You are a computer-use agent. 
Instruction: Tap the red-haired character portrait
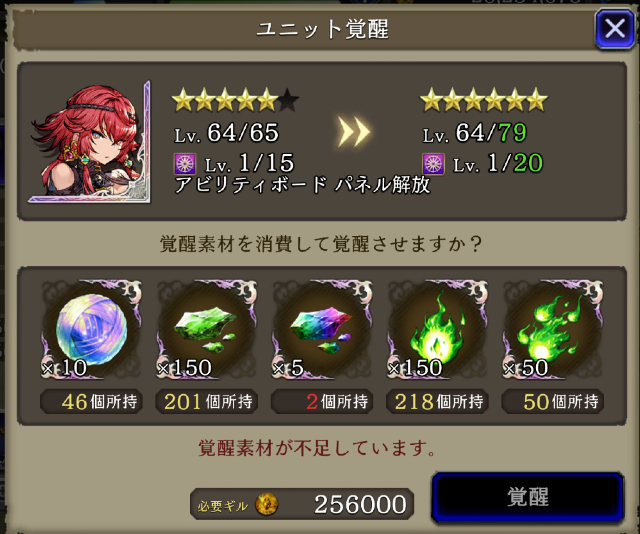tap(90, 142)
